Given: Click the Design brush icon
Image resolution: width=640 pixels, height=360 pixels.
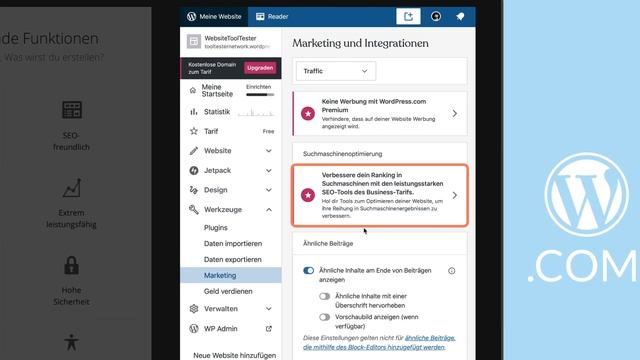Looking at the screenshot, I should [194, 190].
